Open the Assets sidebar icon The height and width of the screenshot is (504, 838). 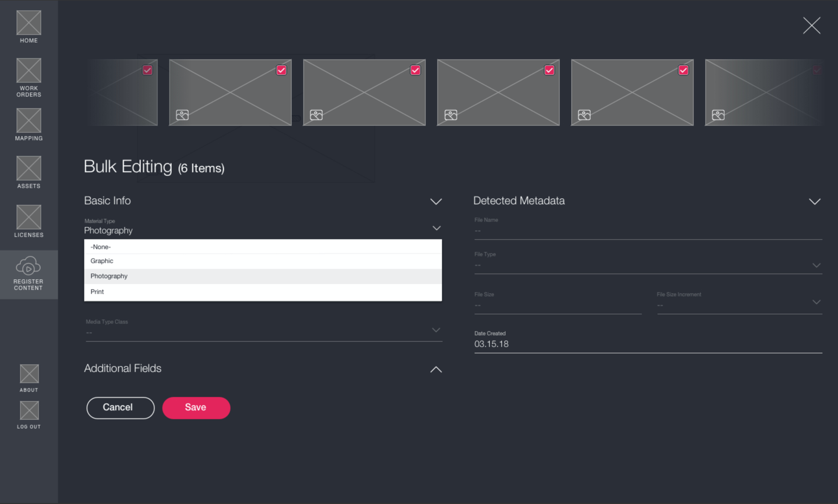pos(28,168)
